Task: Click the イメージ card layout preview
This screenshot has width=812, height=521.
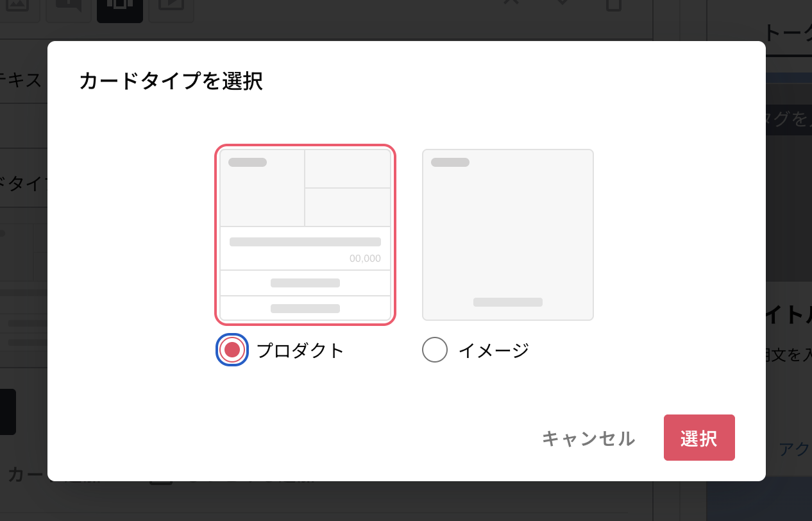Action: pos(507,234)
